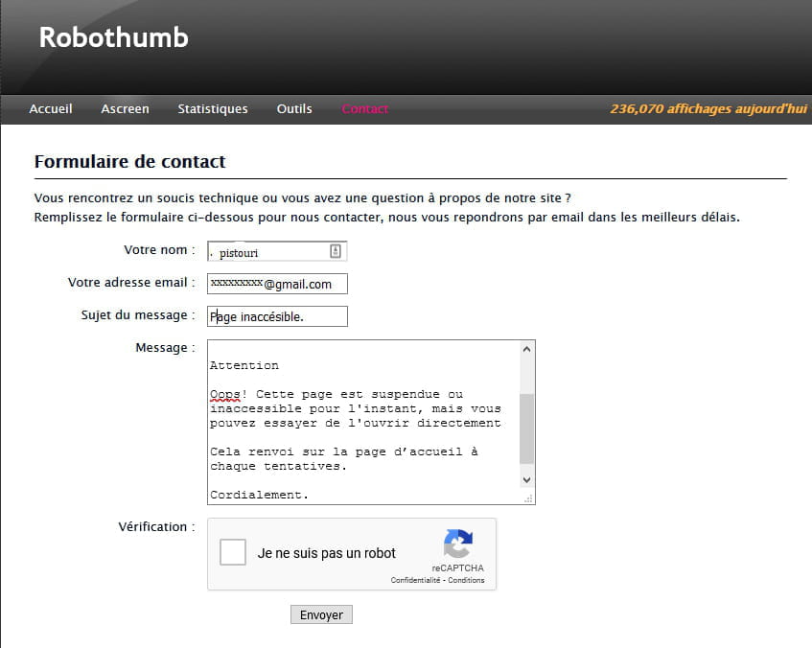The image size is (812, 648).
Task: Click the Robothumb site logo
Action: pos(113,37)
